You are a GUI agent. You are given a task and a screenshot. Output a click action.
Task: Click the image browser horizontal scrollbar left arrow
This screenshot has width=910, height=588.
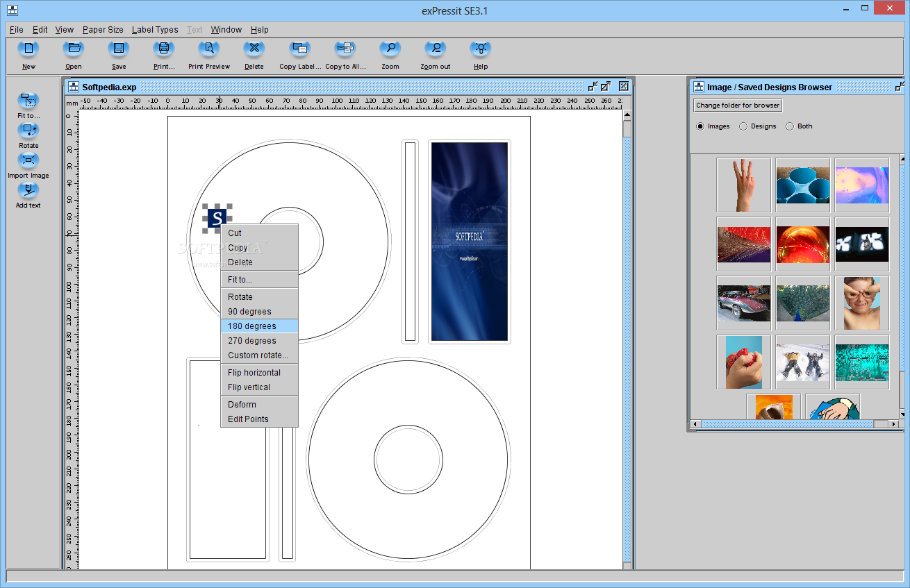pyautogui.click(x=695, y=423)
